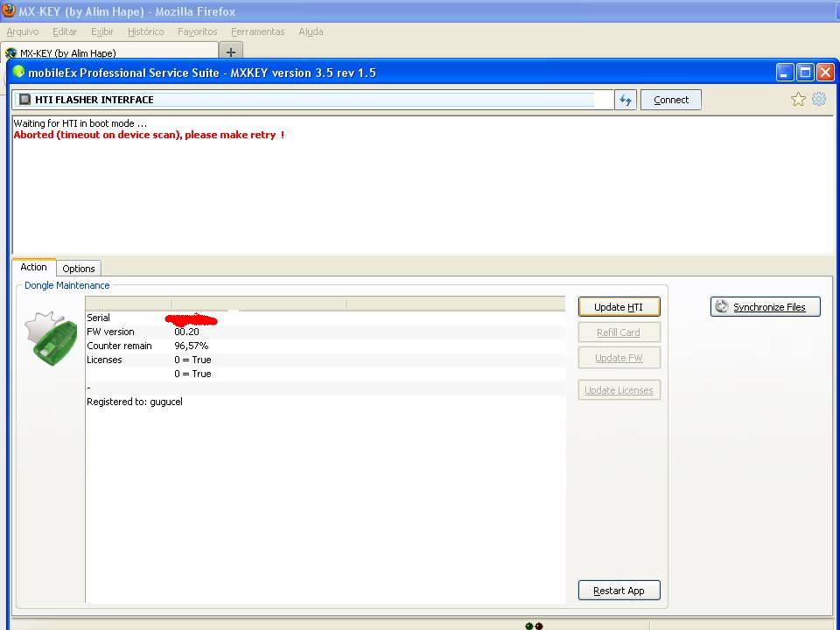Click the green dongle maintenance icon
Image resolution: width=840 pixels, height=630 pixels.
[x=51, y=339]
